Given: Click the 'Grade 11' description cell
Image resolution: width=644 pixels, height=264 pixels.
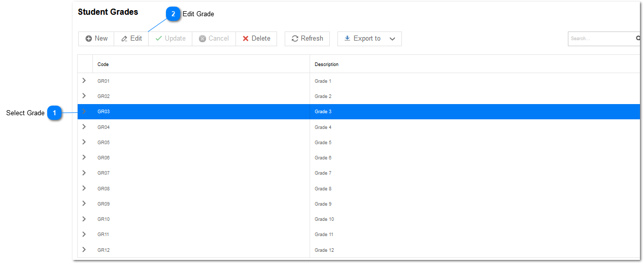Looking at the screenshot, I should (x=475, y=235).
